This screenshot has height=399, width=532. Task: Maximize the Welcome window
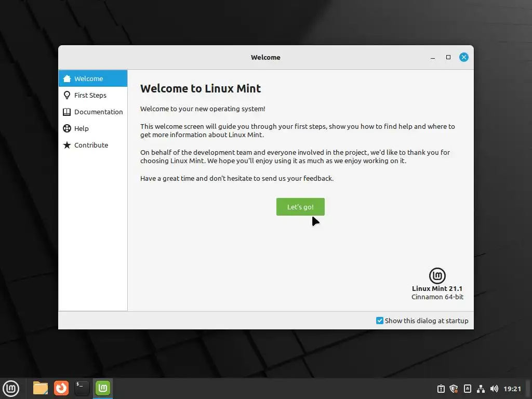[x=448, y=57]
